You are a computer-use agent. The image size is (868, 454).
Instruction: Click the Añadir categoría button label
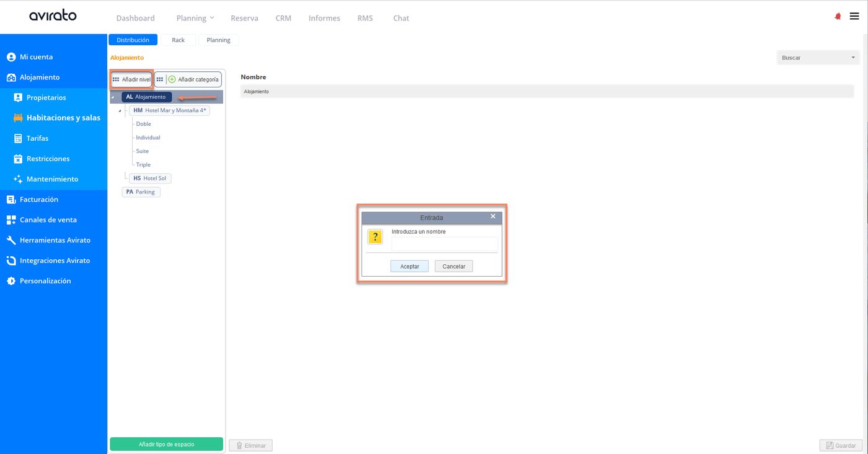click(198, 79)
